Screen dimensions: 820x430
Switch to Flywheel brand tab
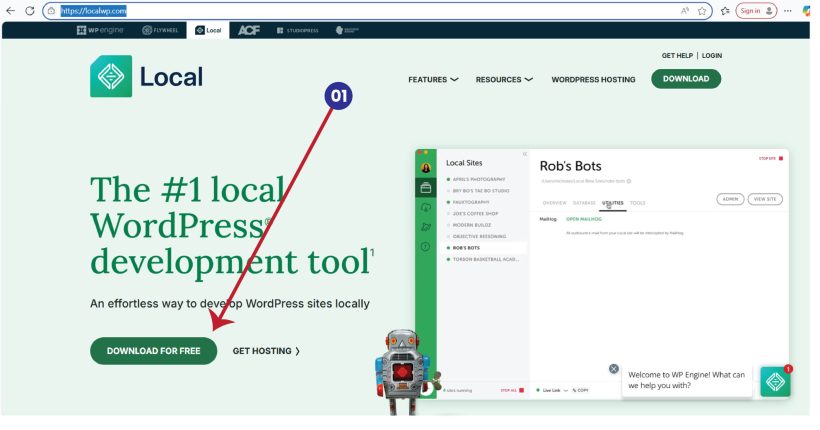coord(160,30)
